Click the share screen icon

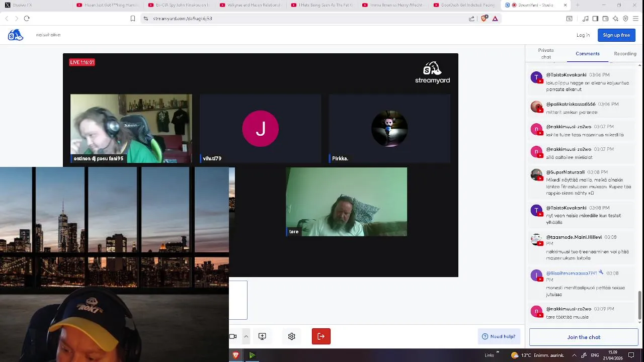click(x=262, y=336)
